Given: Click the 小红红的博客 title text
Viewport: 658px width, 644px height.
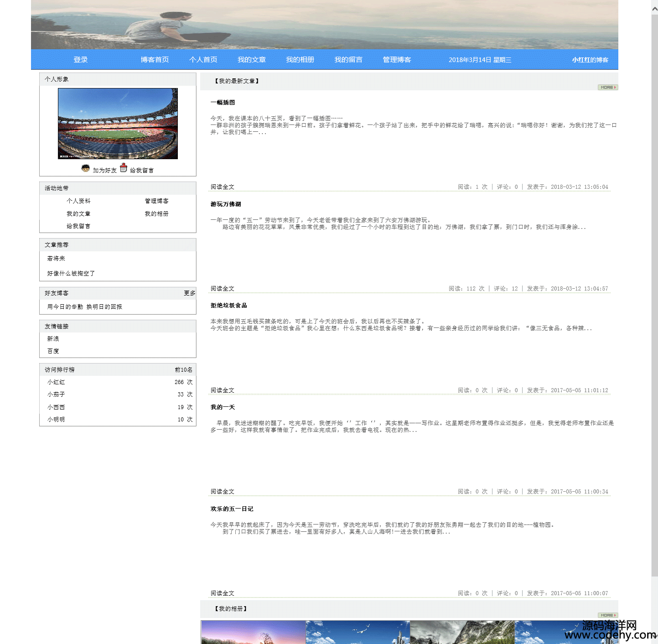Looking at the screenshot, I should (x=591, y=60).
